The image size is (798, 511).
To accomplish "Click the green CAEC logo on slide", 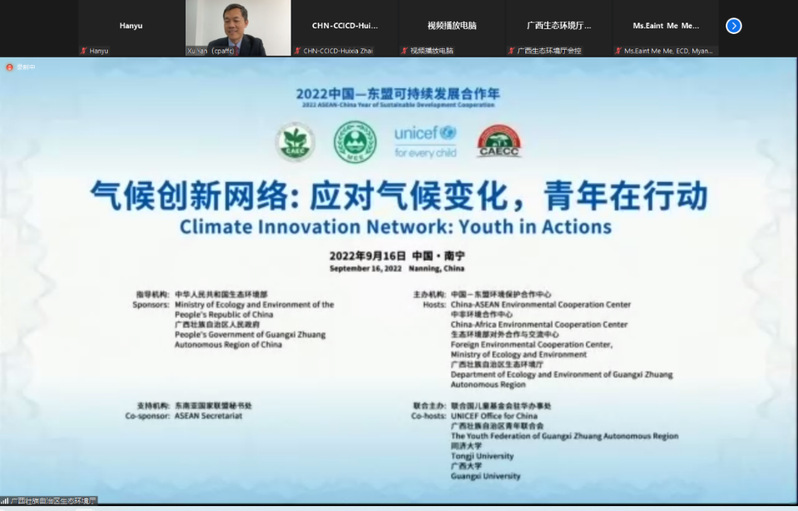I will point(295,142).
